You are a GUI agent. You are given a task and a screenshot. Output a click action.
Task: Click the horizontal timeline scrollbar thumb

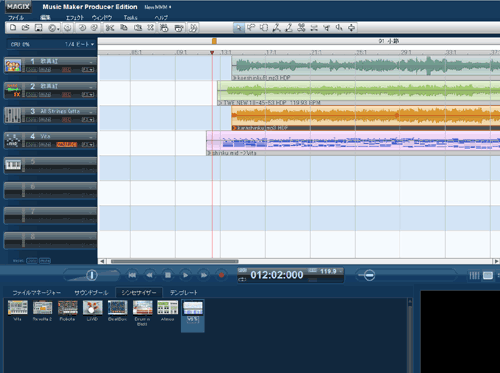pos(175,261)
